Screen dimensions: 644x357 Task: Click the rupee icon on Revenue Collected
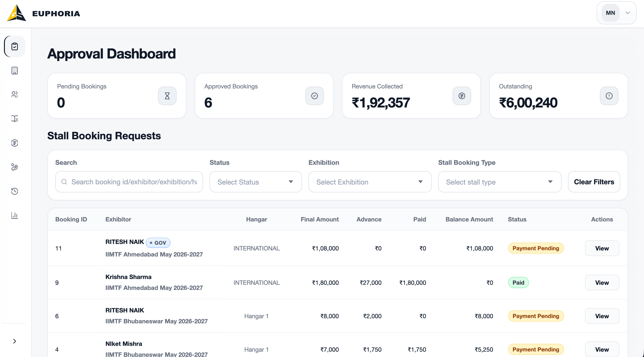click(x=462, y=96)
